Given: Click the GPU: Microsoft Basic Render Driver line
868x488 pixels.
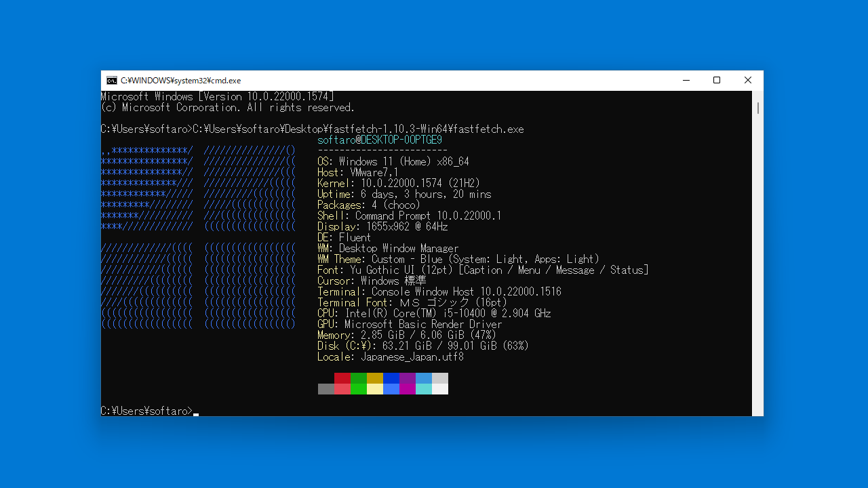Looking at the screenshot, I should (x=410, y=325).
